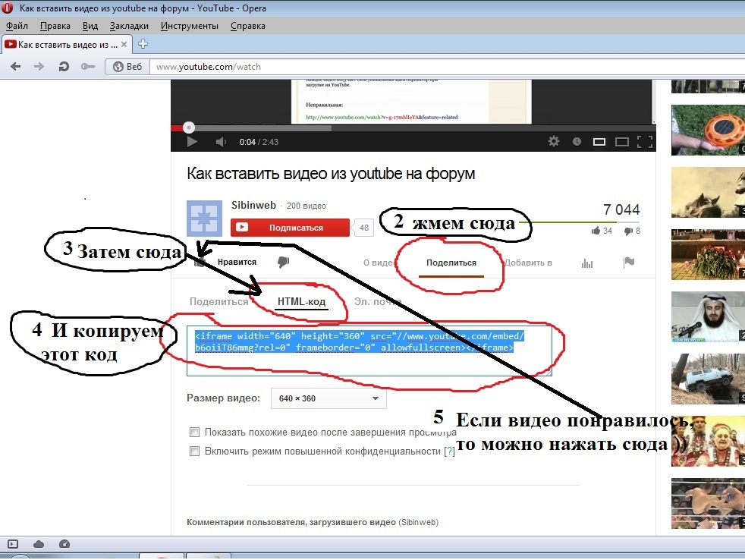The width and height of the screenshot is (745, 560).
Task: Click the Opera logo in the title bar
Action: 7,8
